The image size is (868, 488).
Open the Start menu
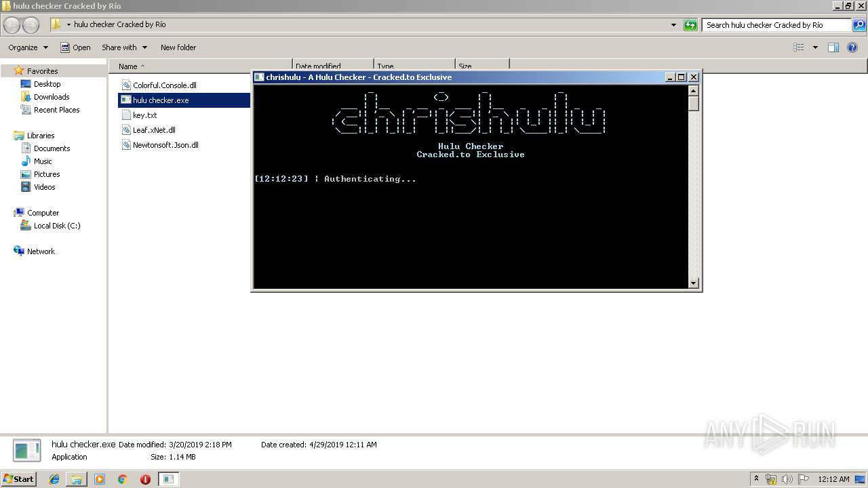(18, 479)
